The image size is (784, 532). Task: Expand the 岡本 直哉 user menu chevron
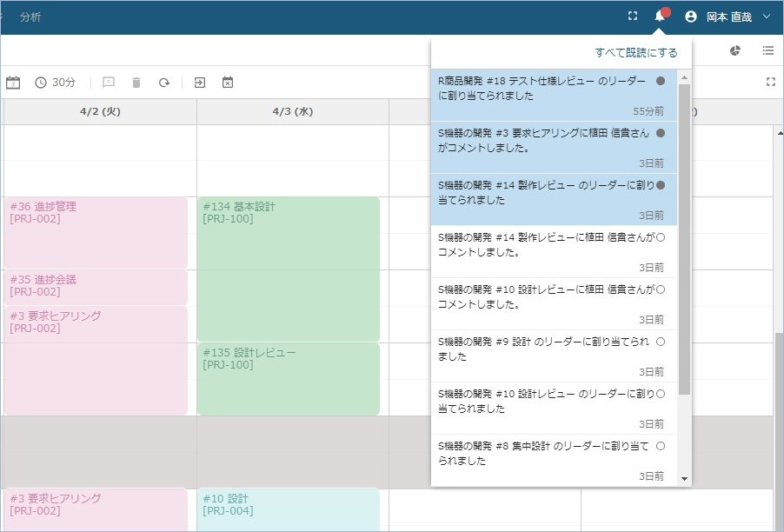[x=767, y=17]
